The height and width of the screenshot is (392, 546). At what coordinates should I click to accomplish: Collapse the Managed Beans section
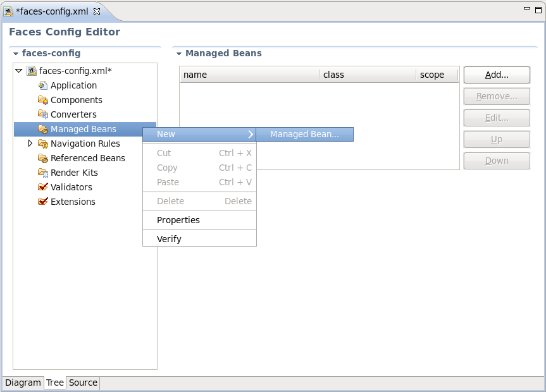179,54
